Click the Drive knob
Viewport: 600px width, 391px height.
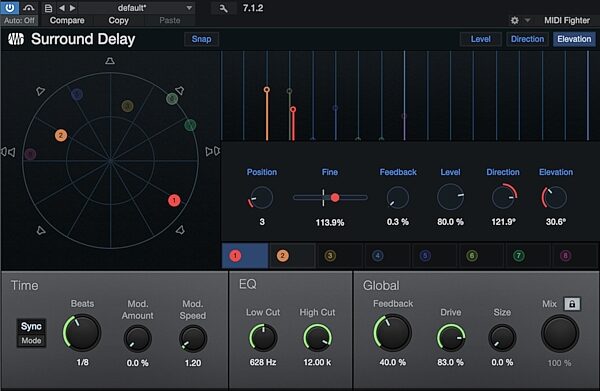coord(451,337)
